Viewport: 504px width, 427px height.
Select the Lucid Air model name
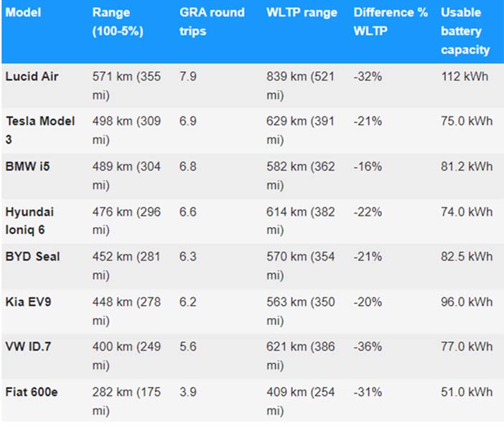[x=32, y=77]
